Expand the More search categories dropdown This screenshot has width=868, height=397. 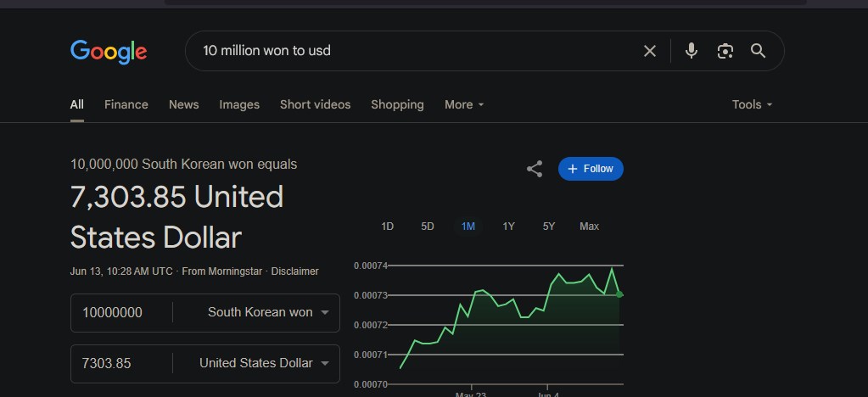[464, 104]
